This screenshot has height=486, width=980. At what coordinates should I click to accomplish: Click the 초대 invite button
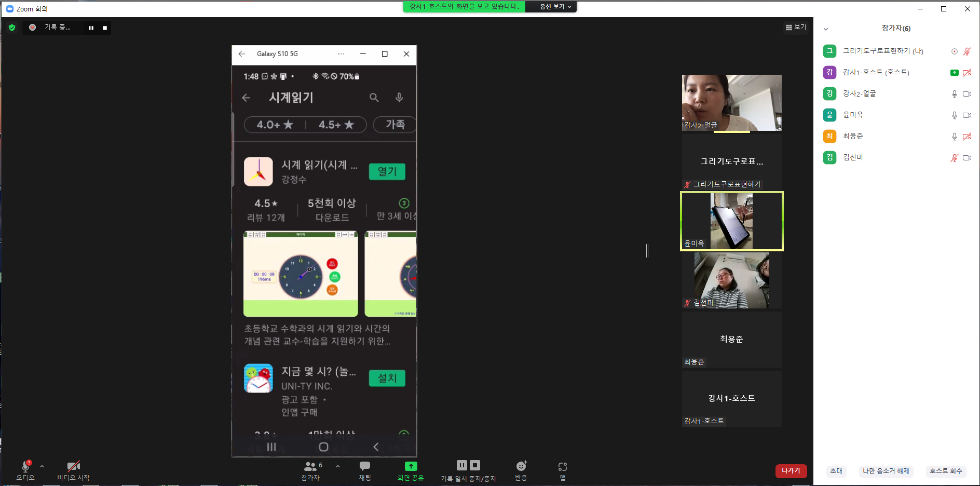pyautogui.click(x=836, y=471)
